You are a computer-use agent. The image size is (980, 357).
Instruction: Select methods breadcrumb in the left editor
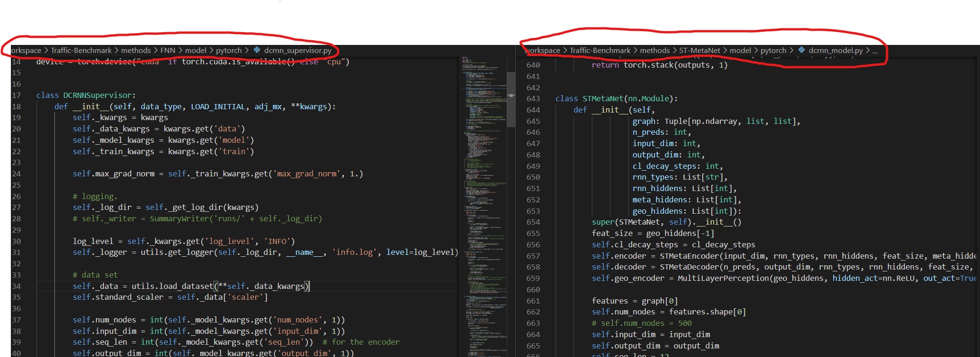coord(136,50)
